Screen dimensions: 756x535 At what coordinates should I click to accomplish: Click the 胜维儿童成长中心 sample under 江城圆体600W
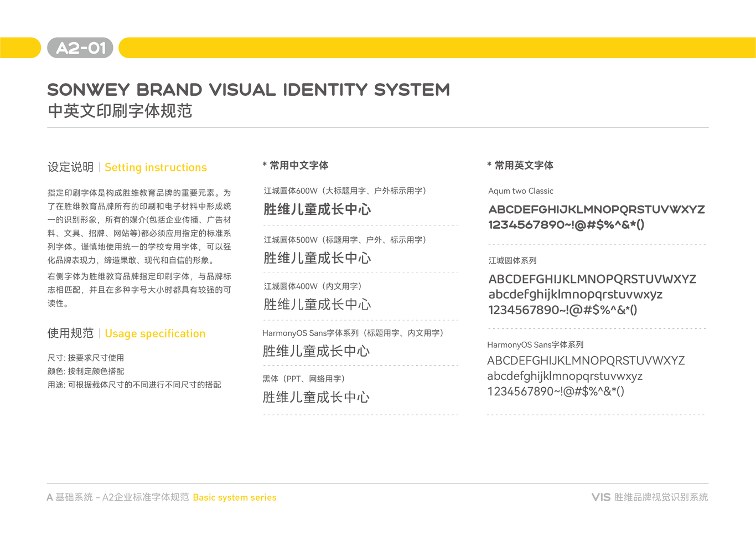coord(317,209)
